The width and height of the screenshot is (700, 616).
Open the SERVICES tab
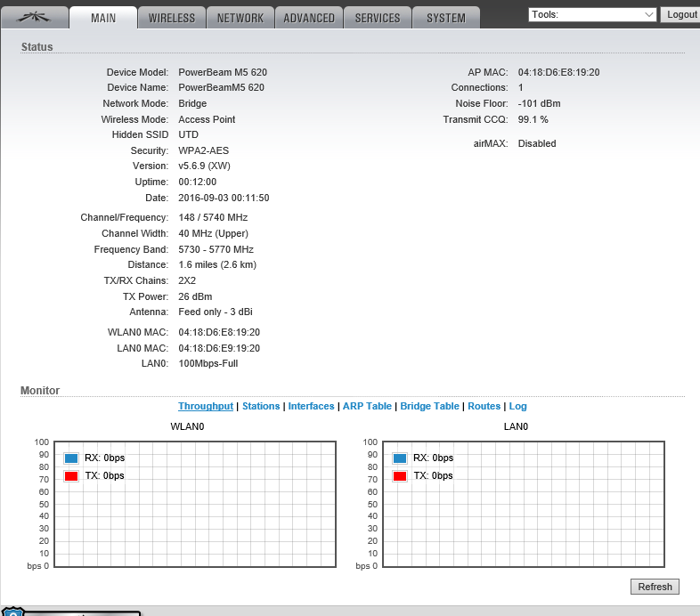coord(378,18)
